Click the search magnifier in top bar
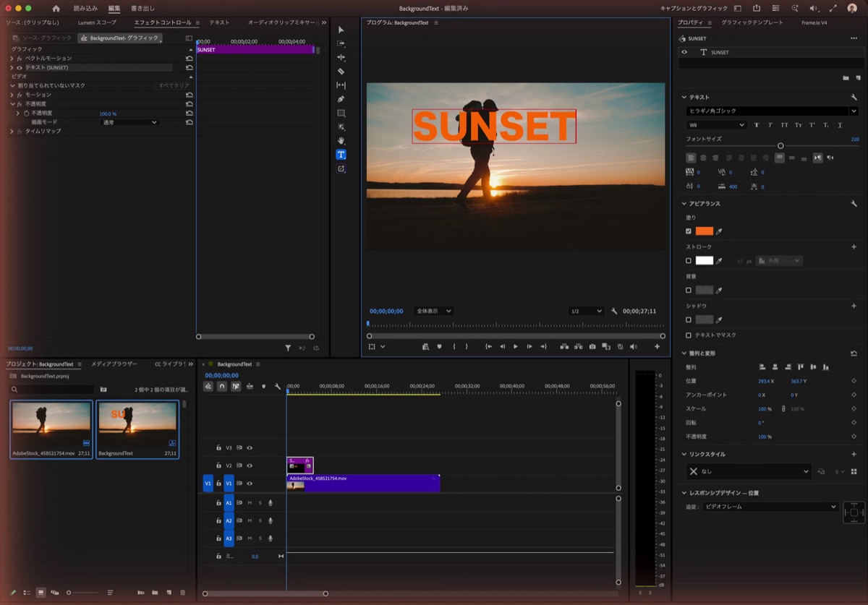 794,8
